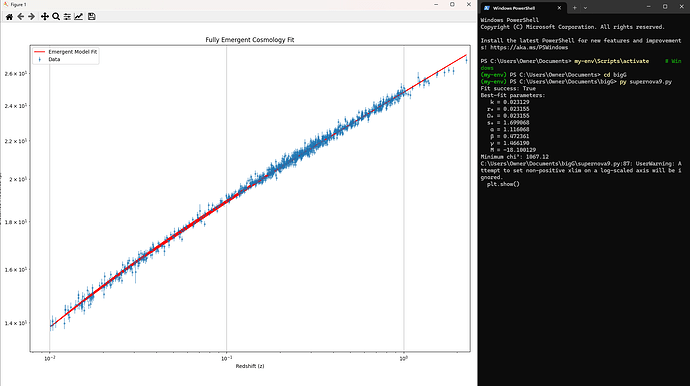
Task: Click the 'cd bigG' command text
Action: point(615,75)
